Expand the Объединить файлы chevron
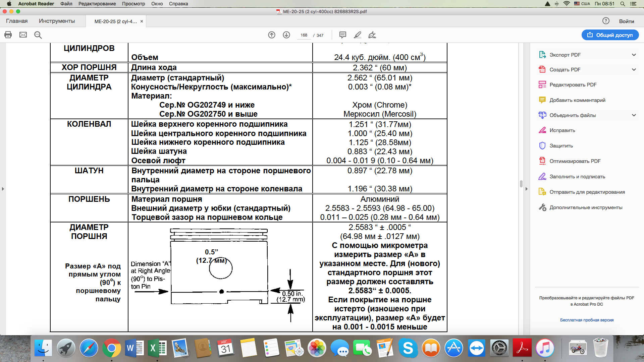 coord(634,115)
